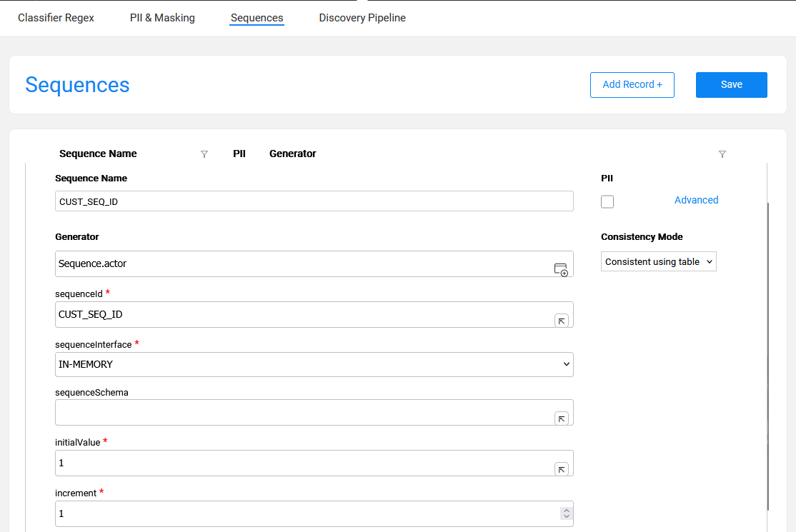Screen dimensions: 796x532
Task: Open the Generator picker icon in Sequence.actor field
Action: click(561, 269)
